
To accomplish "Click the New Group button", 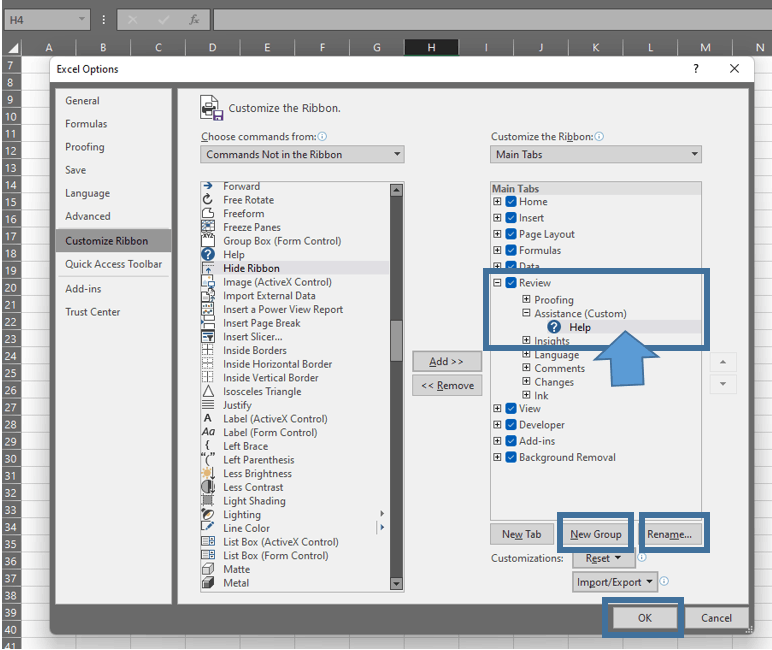I will 596,534.
